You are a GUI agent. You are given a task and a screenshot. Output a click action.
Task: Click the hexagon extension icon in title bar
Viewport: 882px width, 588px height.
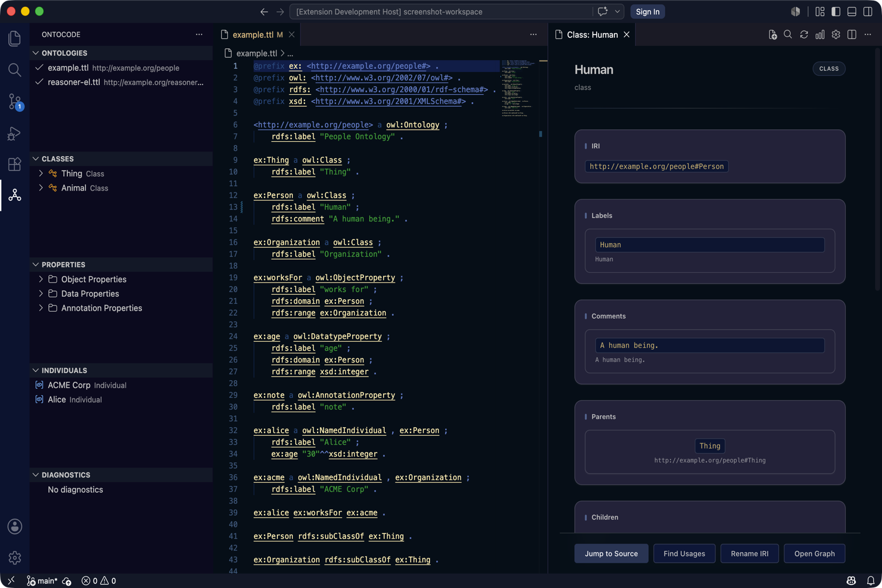coord(795,11)
